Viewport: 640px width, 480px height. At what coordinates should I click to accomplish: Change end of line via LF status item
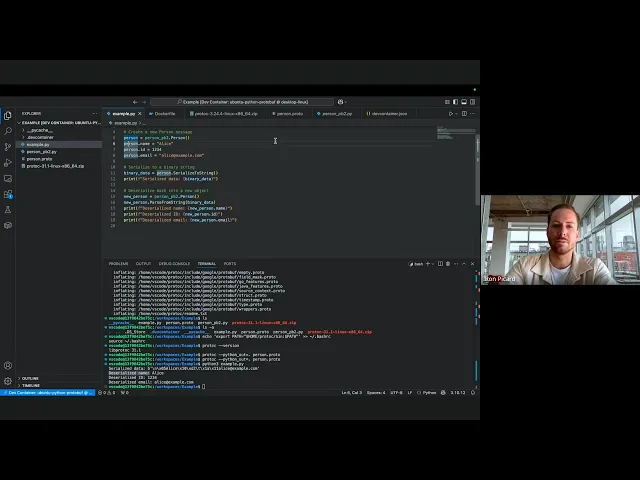point(410,393)
